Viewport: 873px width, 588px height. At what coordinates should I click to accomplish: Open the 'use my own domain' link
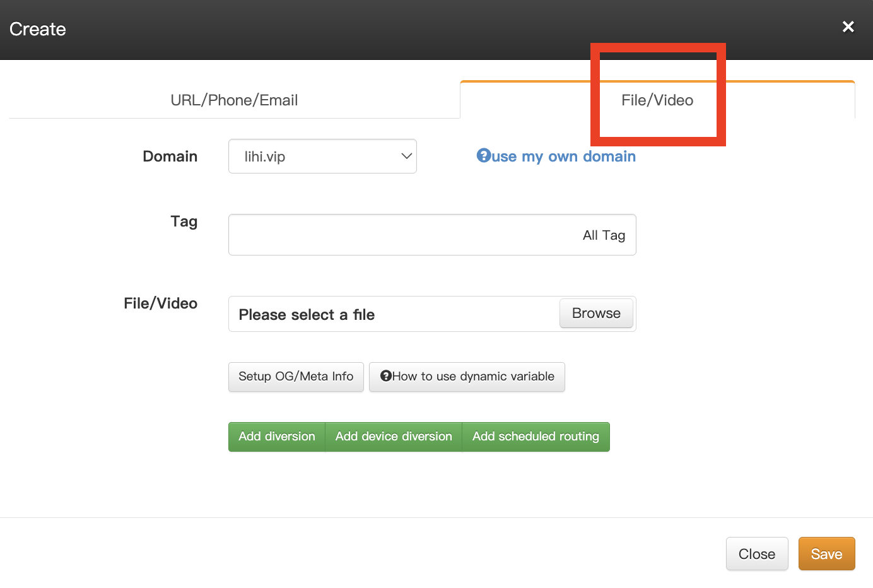[x=563, y=156]
